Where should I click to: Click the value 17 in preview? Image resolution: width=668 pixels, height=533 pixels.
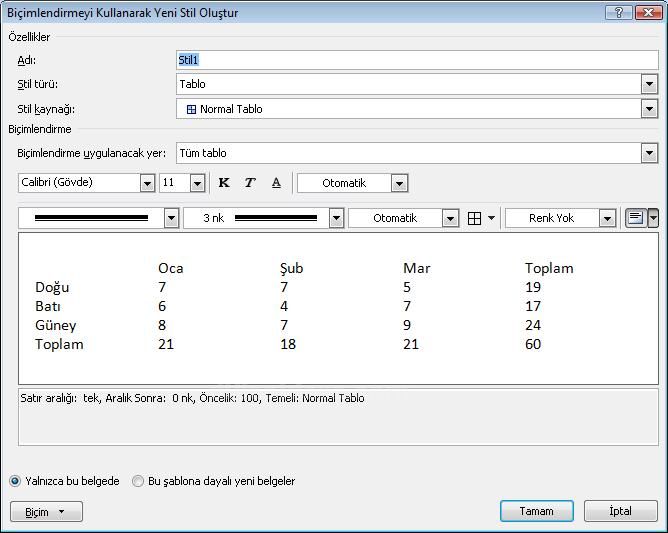tap(533, 306)
